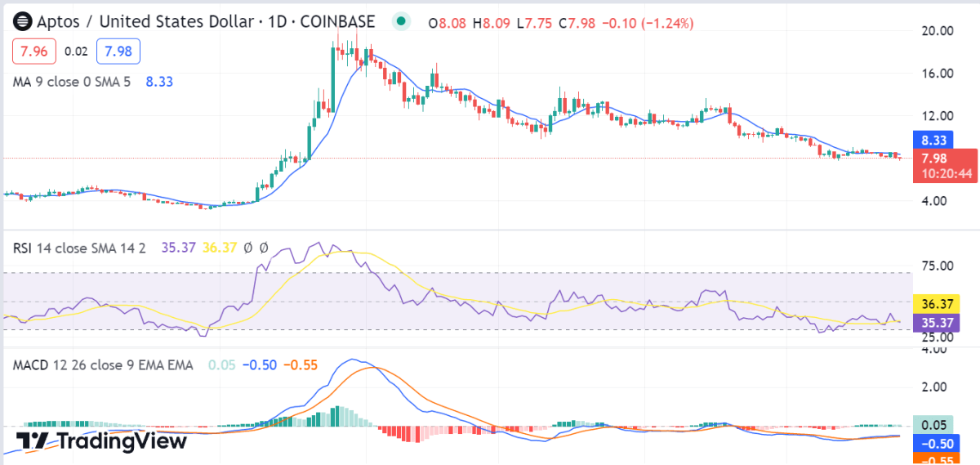Select the Aptos / United States Dollar title
This screenshot has height=465, width=980.
pos(195,22)
